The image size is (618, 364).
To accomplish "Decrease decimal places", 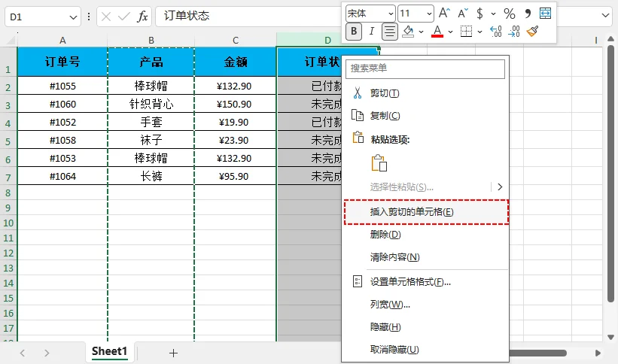I will (x=514, y=31).
